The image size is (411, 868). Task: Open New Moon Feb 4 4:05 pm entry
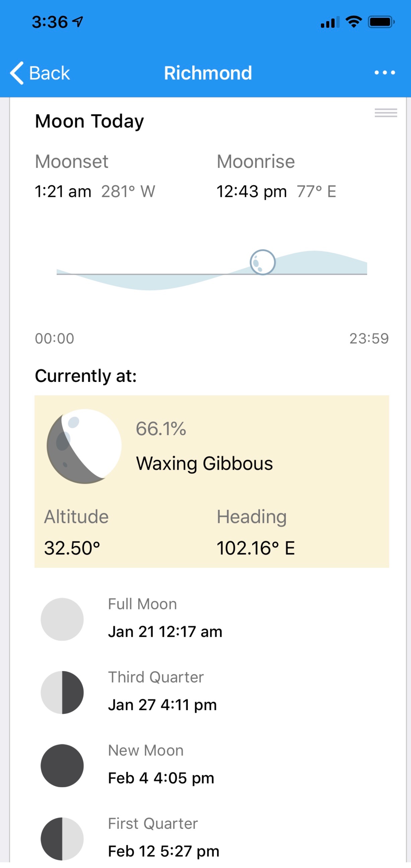161,778
